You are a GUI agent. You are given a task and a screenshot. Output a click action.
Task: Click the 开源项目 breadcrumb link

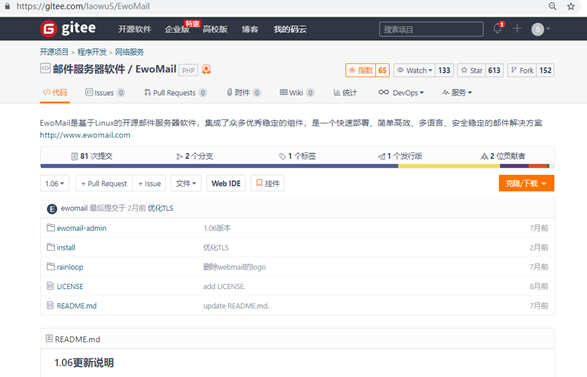click(x=54, y=52)
